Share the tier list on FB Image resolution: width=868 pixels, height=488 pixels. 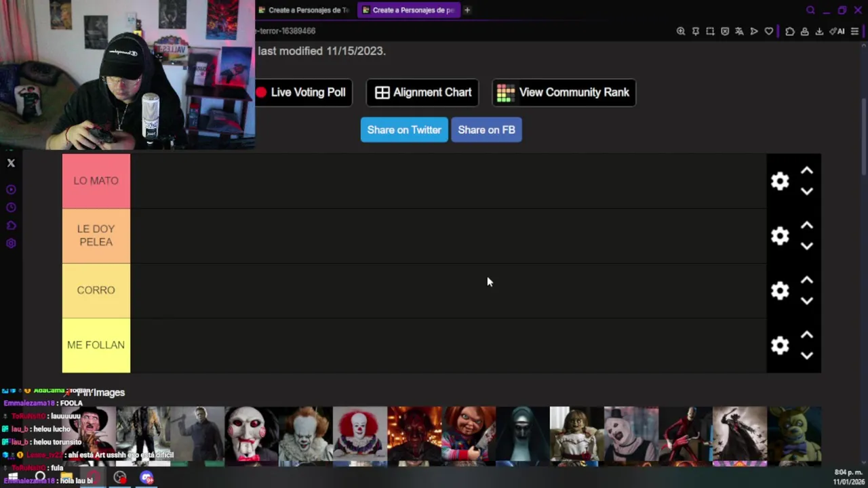click(x=486, y=129)
